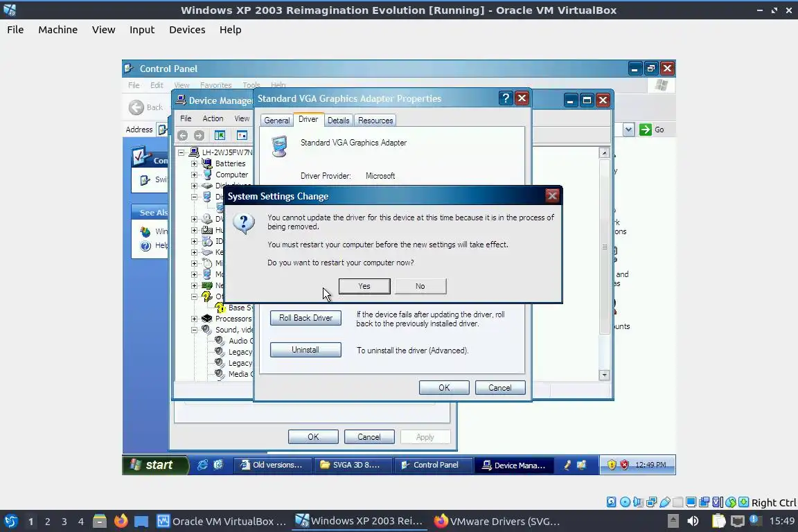Open the host file manager icon in the taskbar

tap(100, 521)
